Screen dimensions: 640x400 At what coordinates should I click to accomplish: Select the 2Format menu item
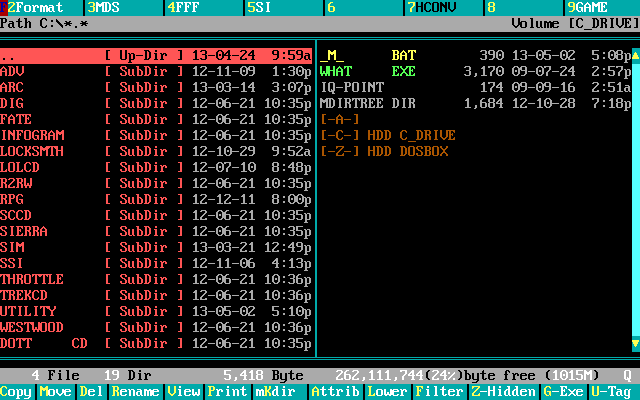point(36,7)
